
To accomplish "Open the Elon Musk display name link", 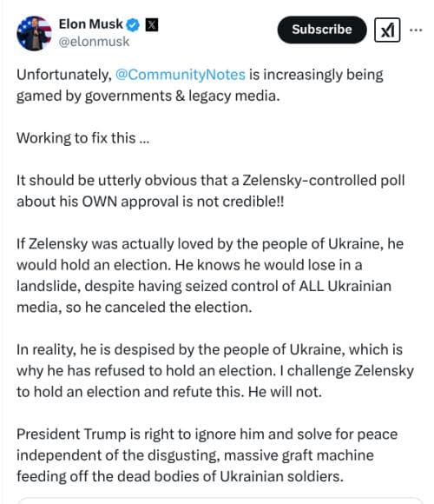I will [x=91, y=24].
